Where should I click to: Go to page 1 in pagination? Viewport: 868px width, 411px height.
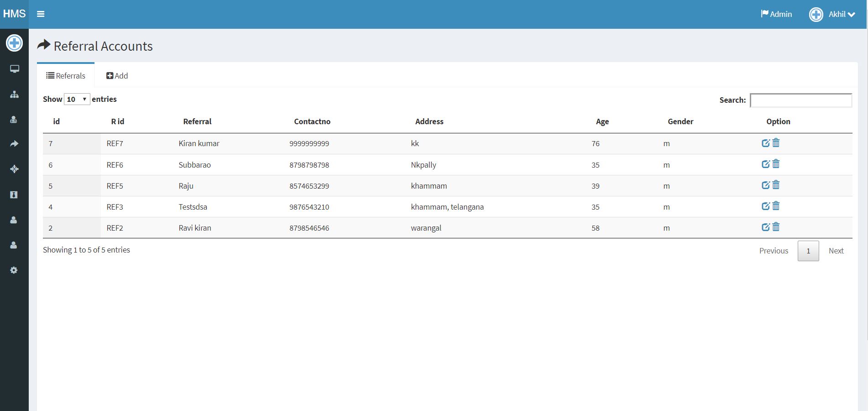(808, 251)
